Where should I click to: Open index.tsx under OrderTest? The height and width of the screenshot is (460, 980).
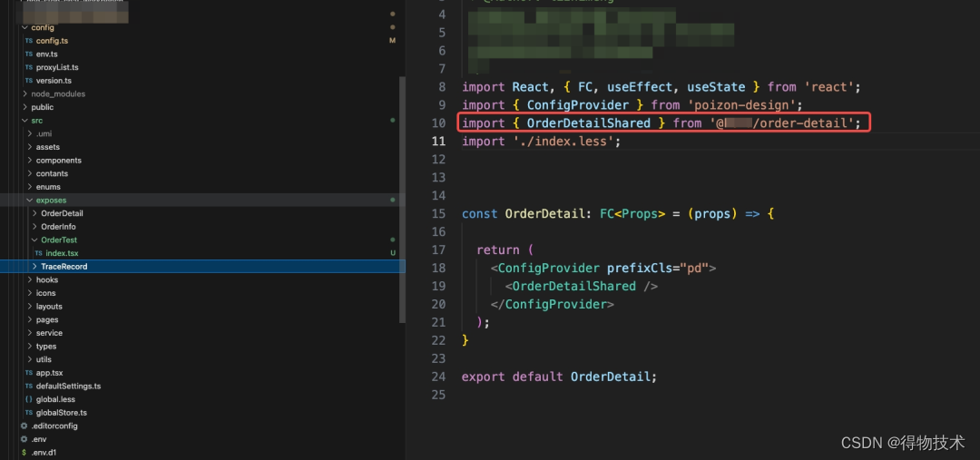pyautogui.click(x=62, y=253)
